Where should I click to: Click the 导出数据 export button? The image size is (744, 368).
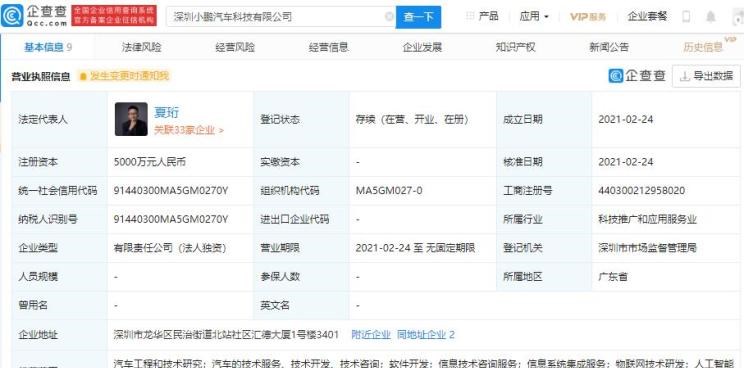(707, 76)
